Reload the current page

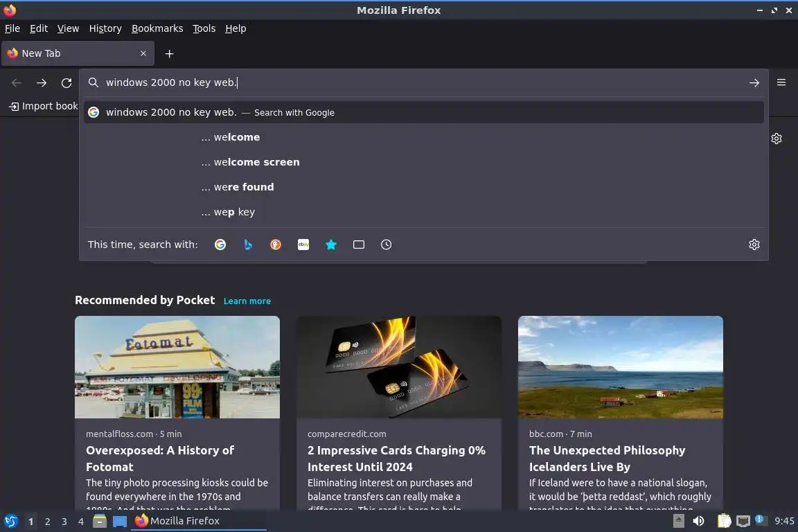pos(66,82)
